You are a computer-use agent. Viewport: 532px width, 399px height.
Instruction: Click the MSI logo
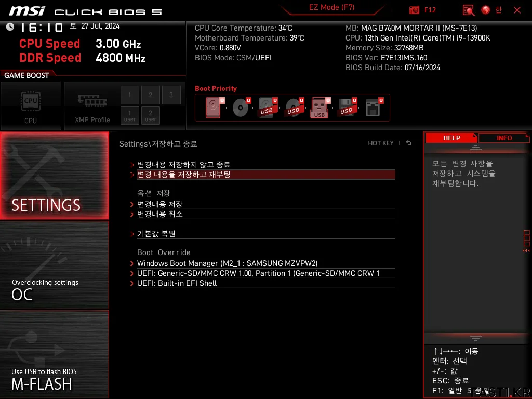click(x=26, y=11)
